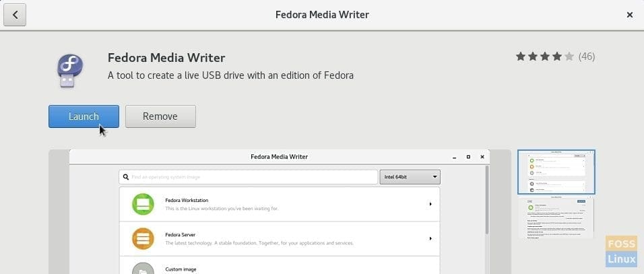Click the scrollbar in the preview screenshot
644x274 pixels.
tap(487, 200)
